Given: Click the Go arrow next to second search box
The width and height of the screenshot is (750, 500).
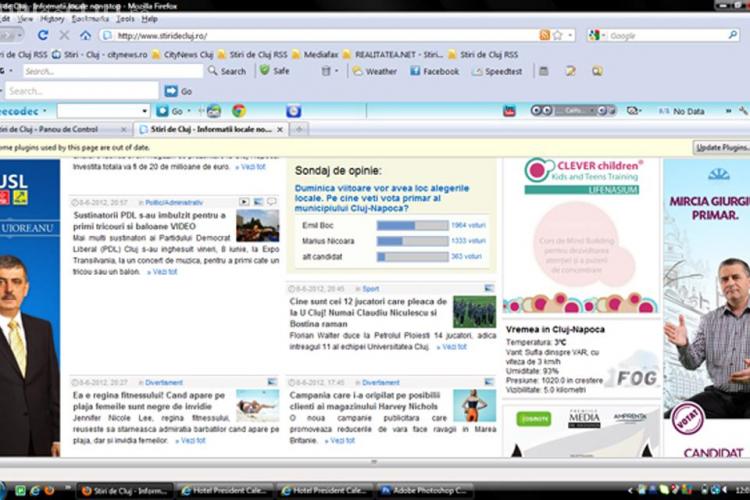Looking at the screenshot, I should [178, 91].
